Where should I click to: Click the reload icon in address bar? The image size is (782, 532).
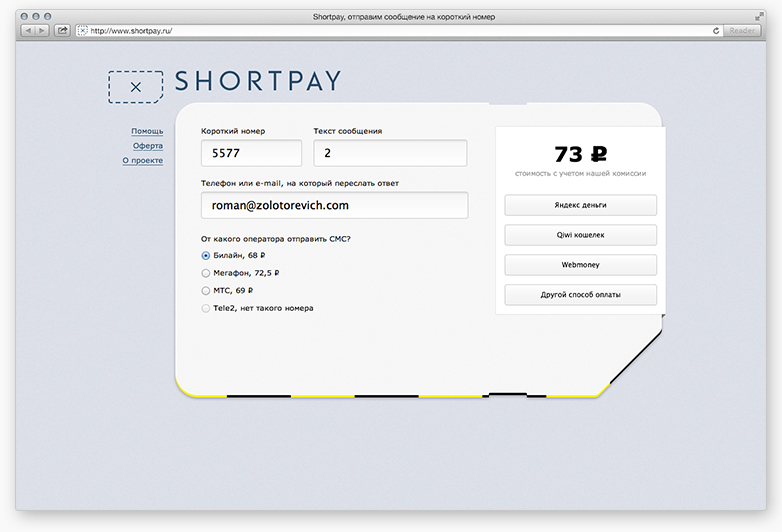pos(716,31)
